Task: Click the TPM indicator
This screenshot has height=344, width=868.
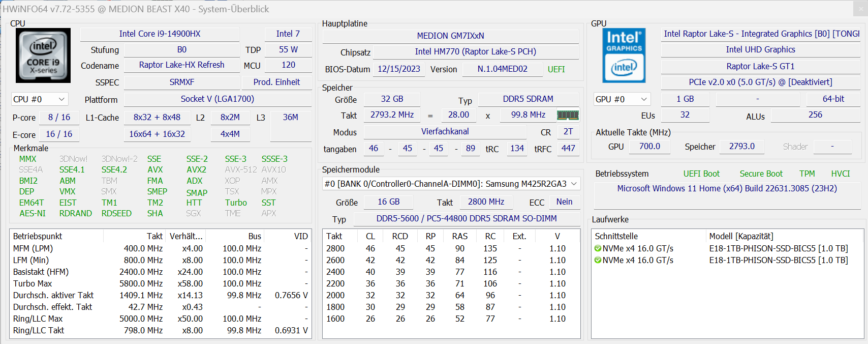Action: click(x=807, y=174)
